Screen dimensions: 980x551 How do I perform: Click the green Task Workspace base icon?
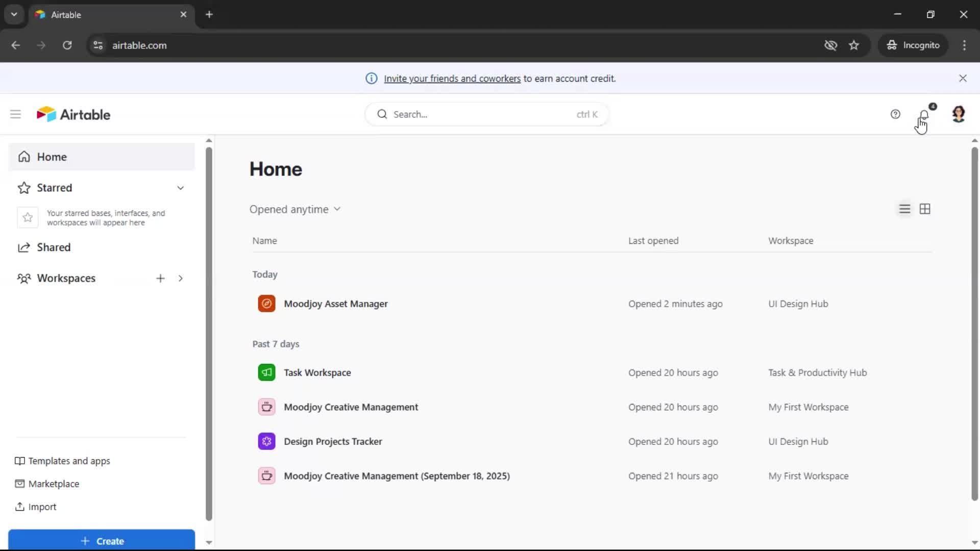pos(266,372)
